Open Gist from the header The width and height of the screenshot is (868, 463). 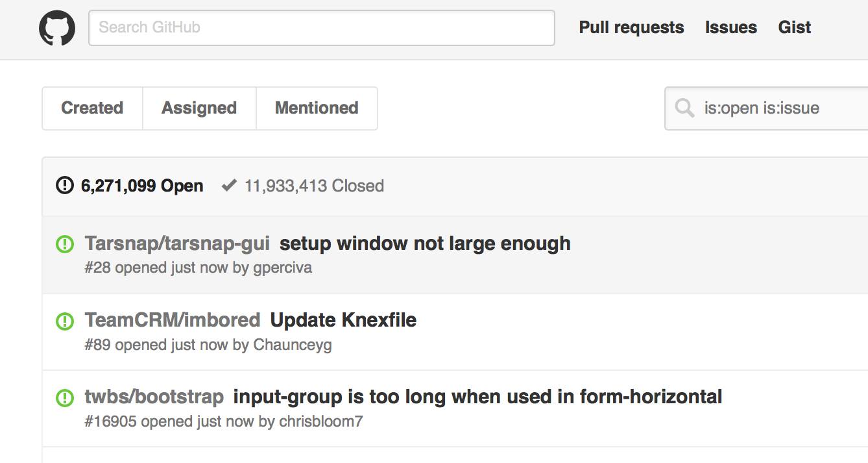click(x=795, y=27)
